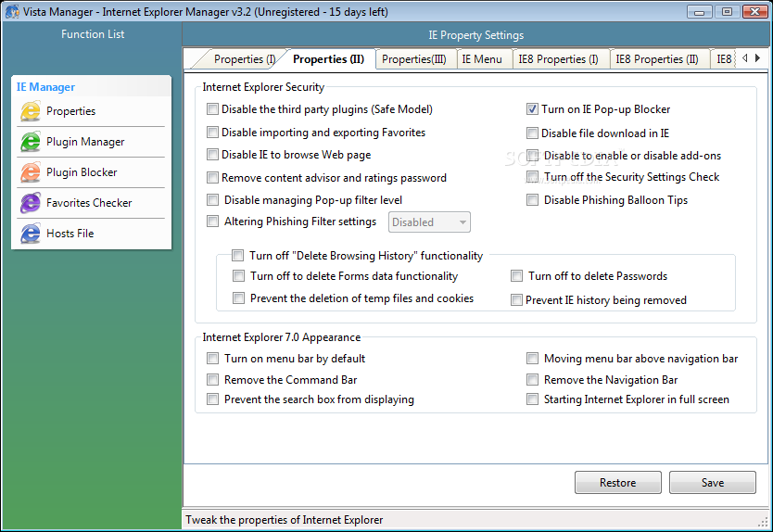The image size is (773, 532).
Task: Check Altering Phishing Filter settings
Action: coord(212,222)
